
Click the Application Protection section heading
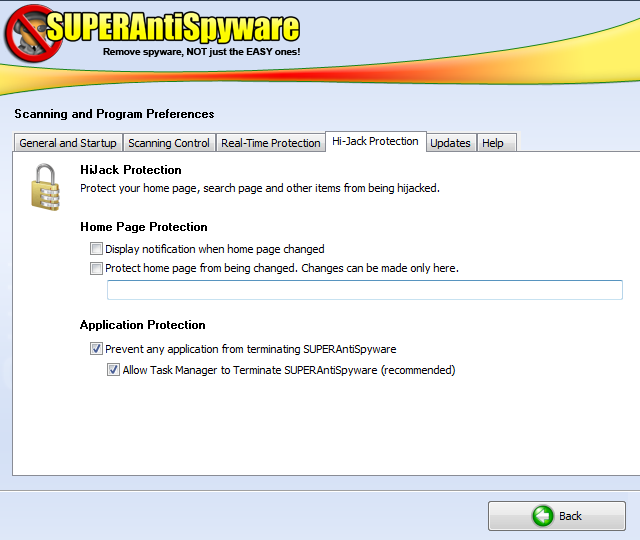click(143, 325)
